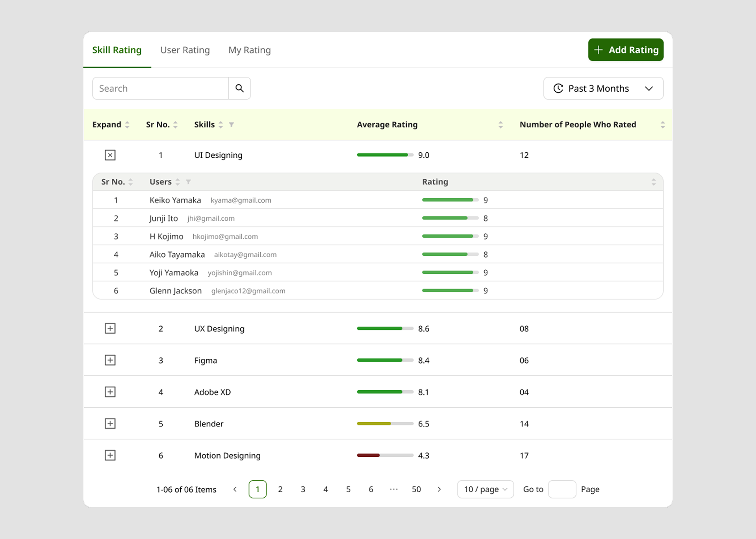Click the UI Designing average rating bar
Image resolution: width=756 pixels, height=539 pixels.
(385, 155)
